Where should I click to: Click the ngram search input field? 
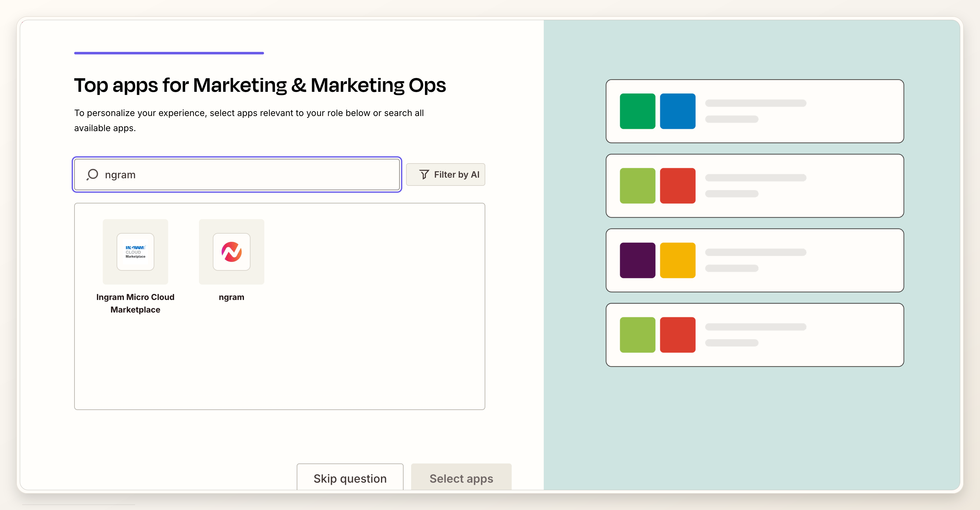tap(237, 175)
